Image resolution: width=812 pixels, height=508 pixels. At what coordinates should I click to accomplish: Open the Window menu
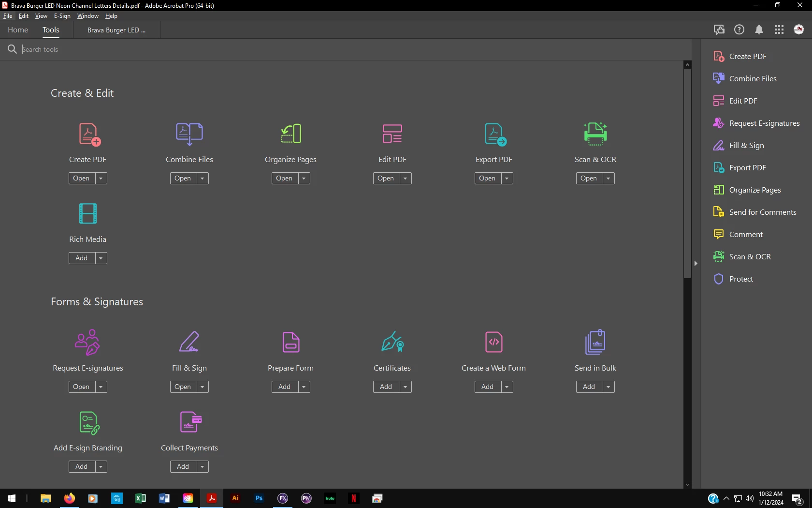pyautogui.click(x=88, y=16)
